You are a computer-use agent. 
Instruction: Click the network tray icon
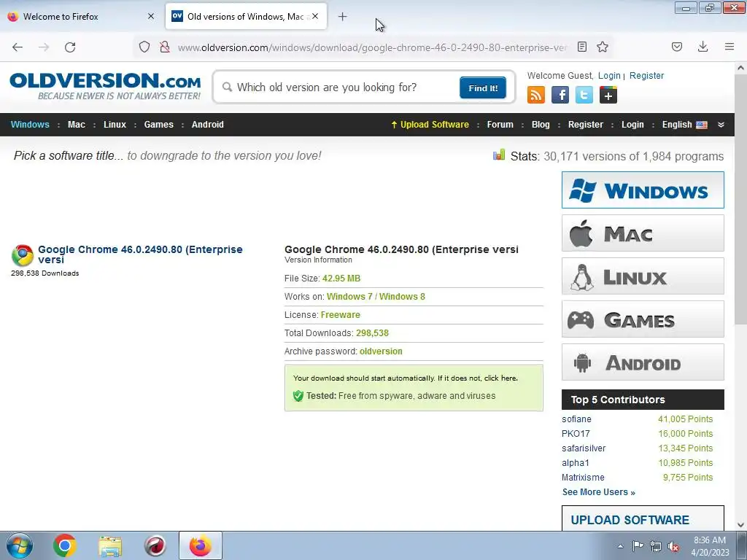pos(656,546)
